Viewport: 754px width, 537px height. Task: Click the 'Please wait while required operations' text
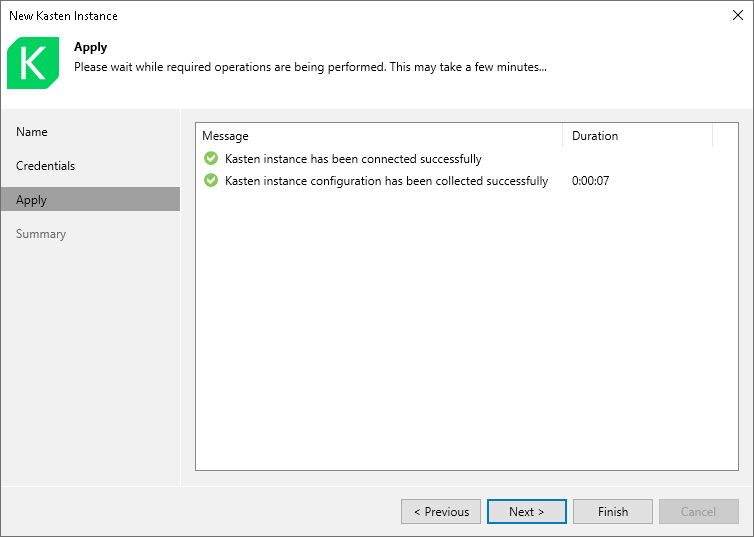click(310, 67)
